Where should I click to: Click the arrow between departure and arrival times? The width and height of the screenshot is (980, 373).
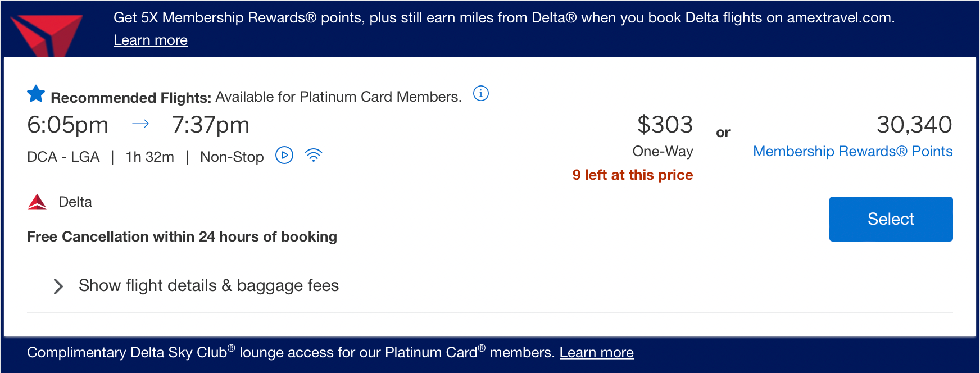click(140, 124)
